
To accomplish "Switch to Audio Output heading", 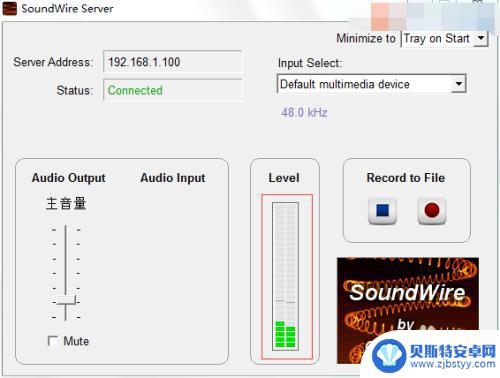I will coord(69,178).
